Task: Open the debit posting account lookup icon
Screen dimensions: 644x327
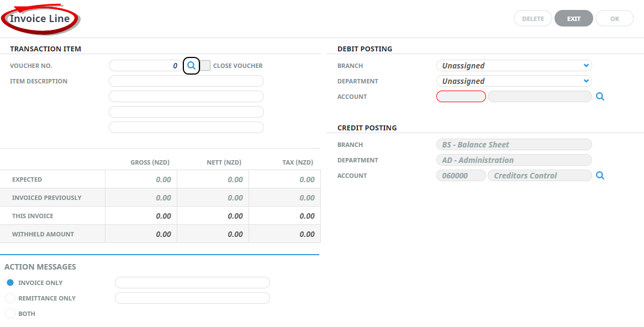Action: tap(600, 97)
